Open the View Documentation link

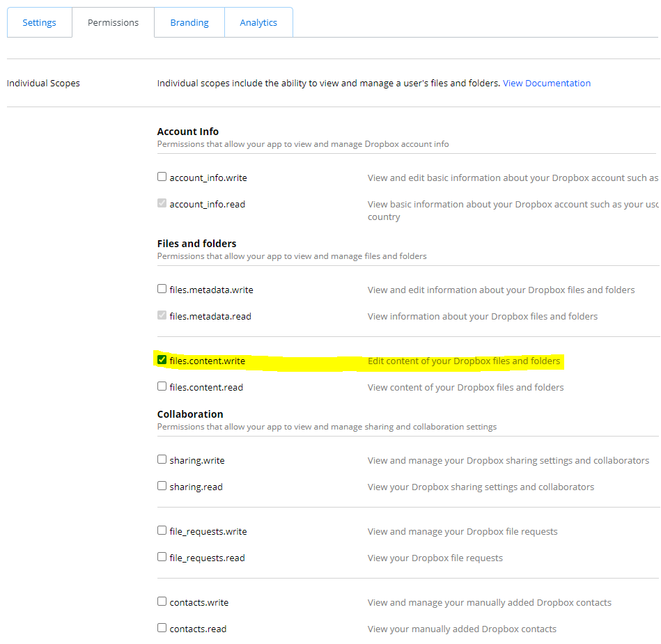click(x=547, y=83)
